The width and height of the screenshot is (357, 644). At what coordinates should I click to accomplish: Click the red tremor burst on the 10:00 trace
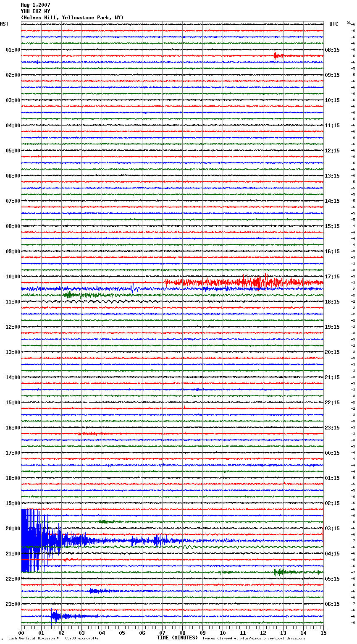tap(244, 282)
